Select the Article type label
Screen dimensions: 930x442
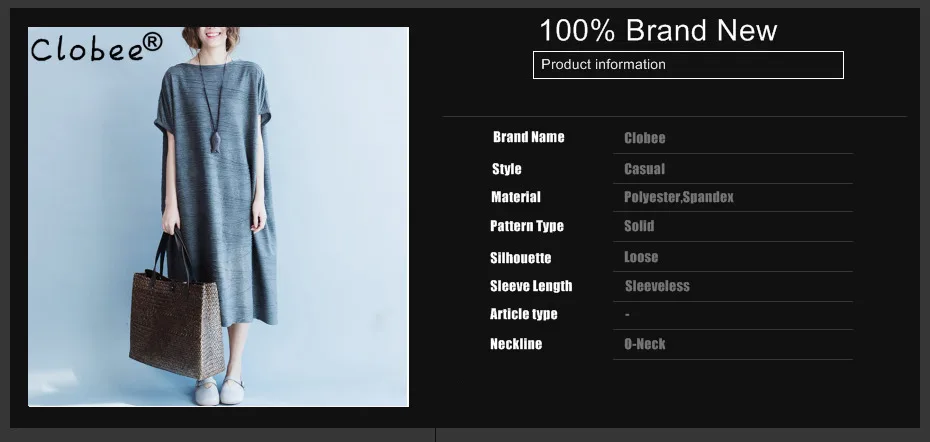[523, 314]
